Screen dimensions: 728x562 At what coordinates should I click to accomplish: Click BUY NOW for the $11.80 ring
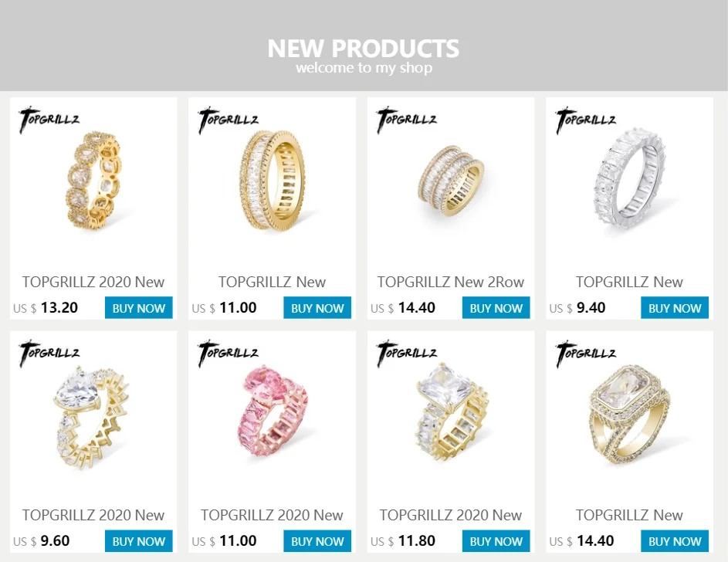pyautogui.click(x=496, y=541)
